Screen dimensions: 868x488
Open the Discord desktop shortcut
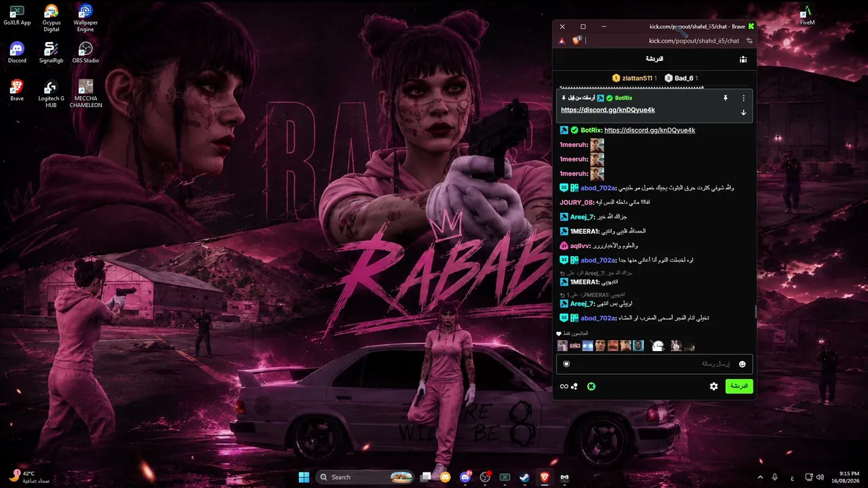tap(17, 53)
